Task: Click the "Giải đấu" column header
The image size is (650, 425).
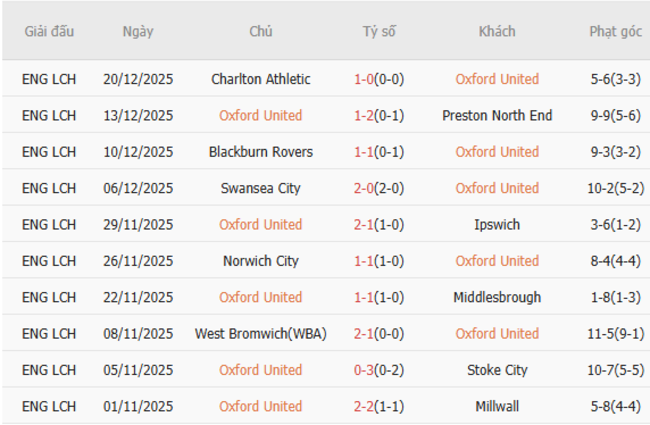Action: pos(49,31)
